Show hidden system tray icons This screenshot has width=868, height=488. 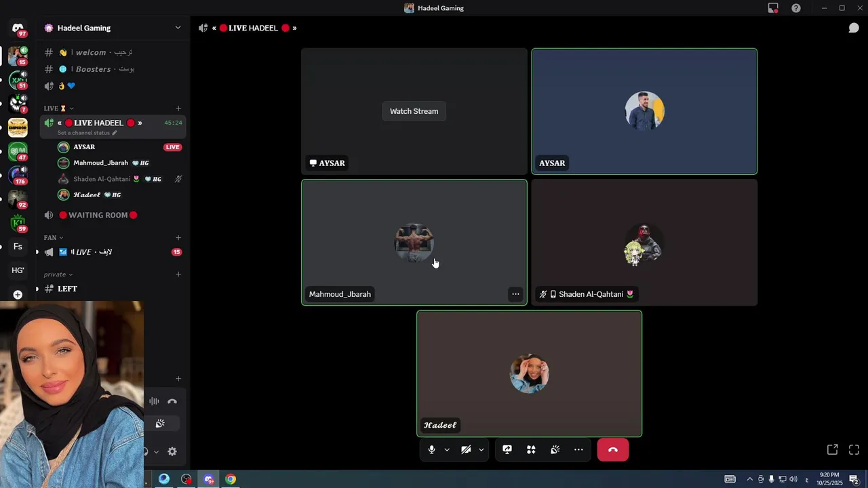[x=749, y=479]
